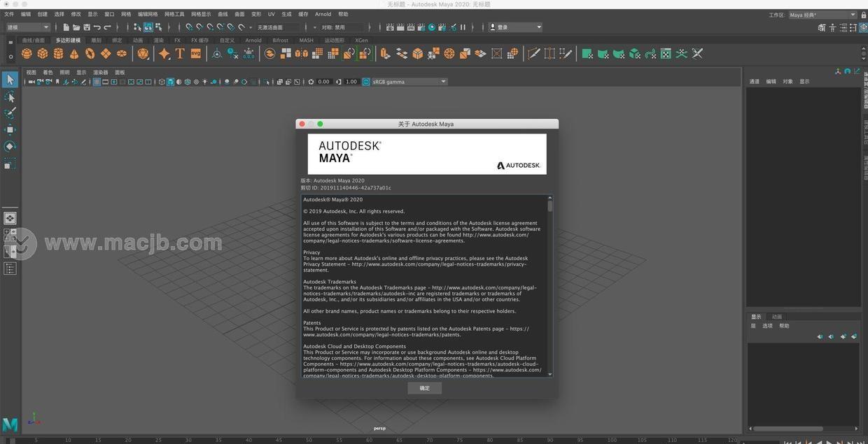Open the 网格工具 menu
Image resolution: width=868 pixels, height=444 pixels.
click(174, 14)
